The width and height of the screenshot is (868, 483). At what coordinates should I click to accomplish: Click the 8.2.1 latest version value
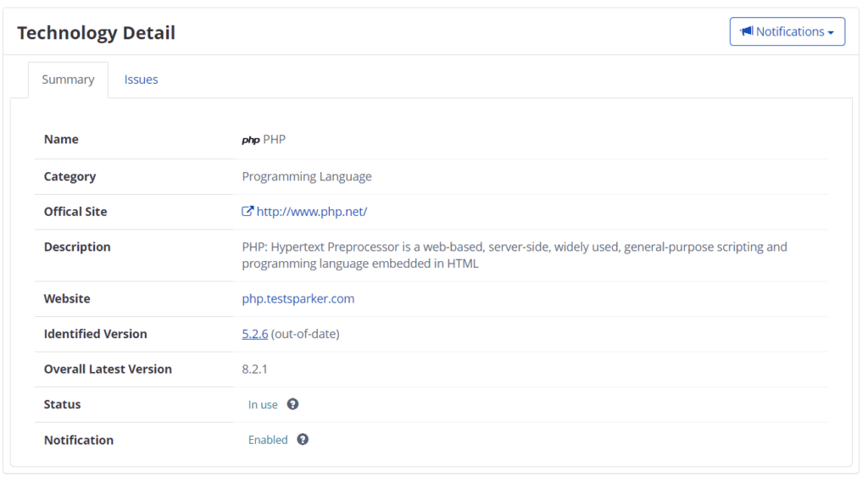254,369
